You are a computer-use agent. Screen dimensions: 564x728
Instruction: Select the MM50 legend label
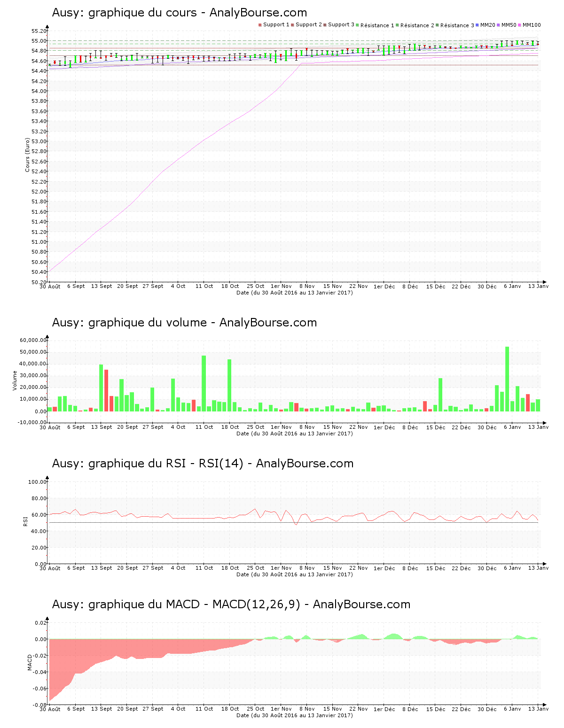[x=509, y=25]
